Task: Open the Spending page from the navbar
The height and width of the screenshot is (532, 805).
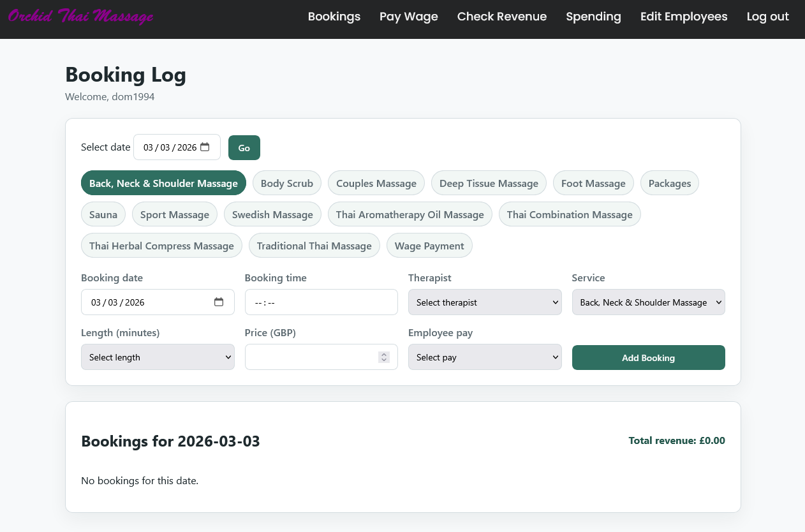Action: 593,17
